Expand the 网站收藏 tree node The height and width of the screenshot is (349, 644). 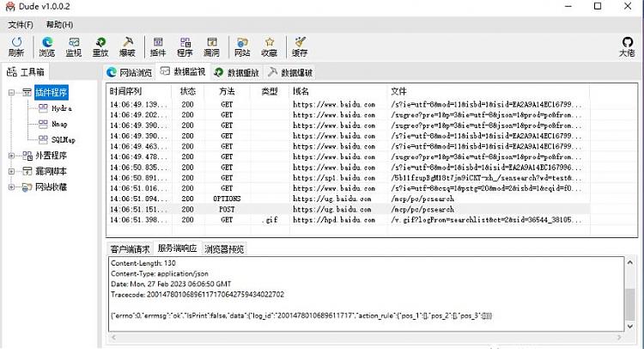pos(12,187)
